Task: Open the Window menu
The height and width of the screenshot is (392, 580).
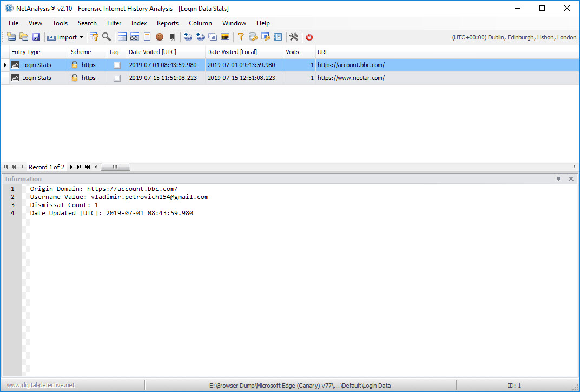Action: (x=234, y=23)
